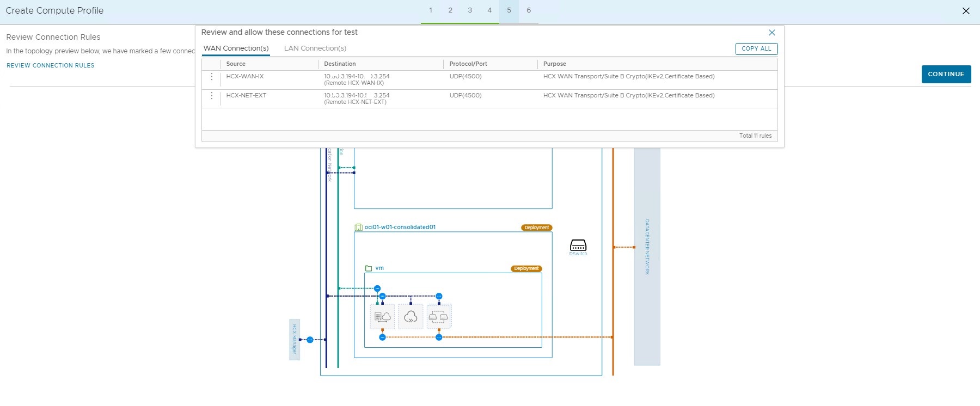Click blue dot on the teal dotted line
The image size is (980, 406).
pos(377,288)
